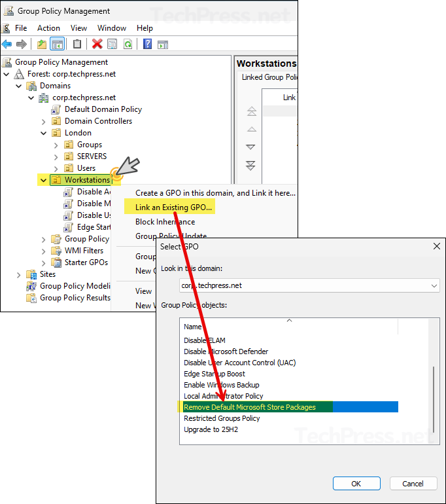This screenshot has height=504, width=446.
Task: Open the 'Look in this domain' dropdown
Action: [x=434, y=285]
